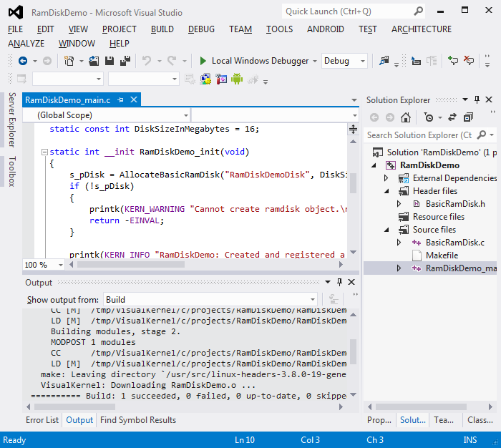Viewport: 501px width, 448px height.
Task: Open the Debug configuration dropdown
Action: (x=344, y=61)
